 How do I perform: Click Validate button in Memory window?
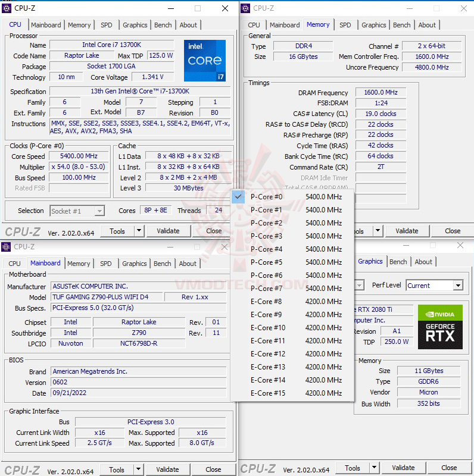407,231
